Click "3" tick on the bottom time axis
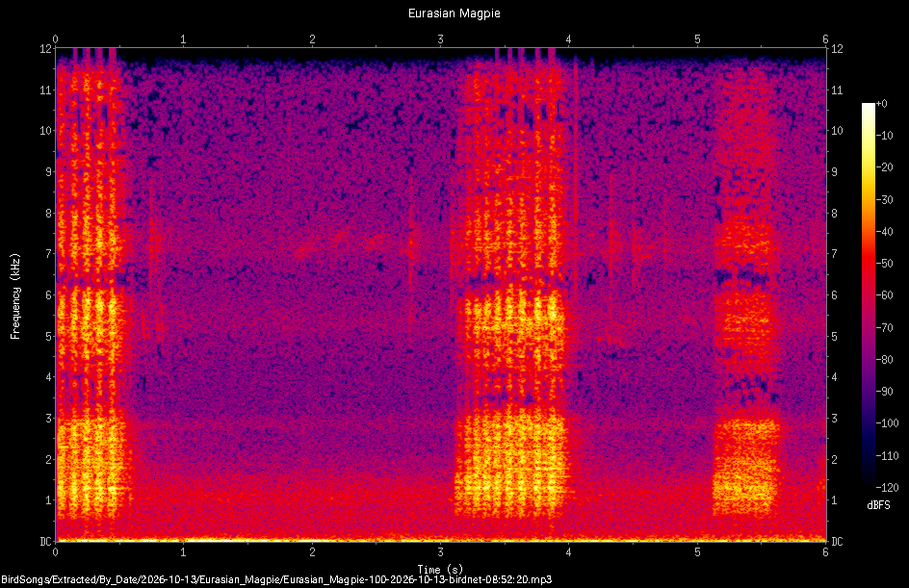The image size is (909, 588). pos(441,552)
